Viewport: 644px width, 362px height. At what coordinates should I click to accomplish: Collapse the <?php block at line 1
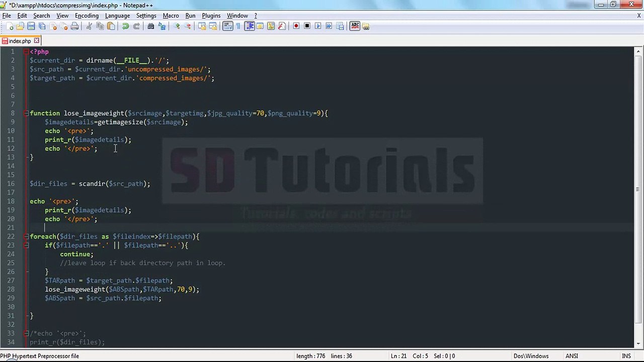pos(26,52)
